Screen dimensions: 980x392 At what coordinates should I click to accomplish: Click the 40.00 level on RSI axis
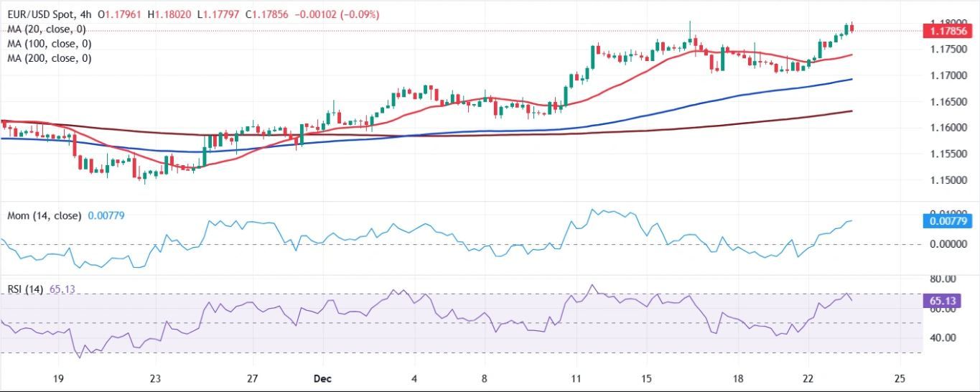[x=943, y=337]
